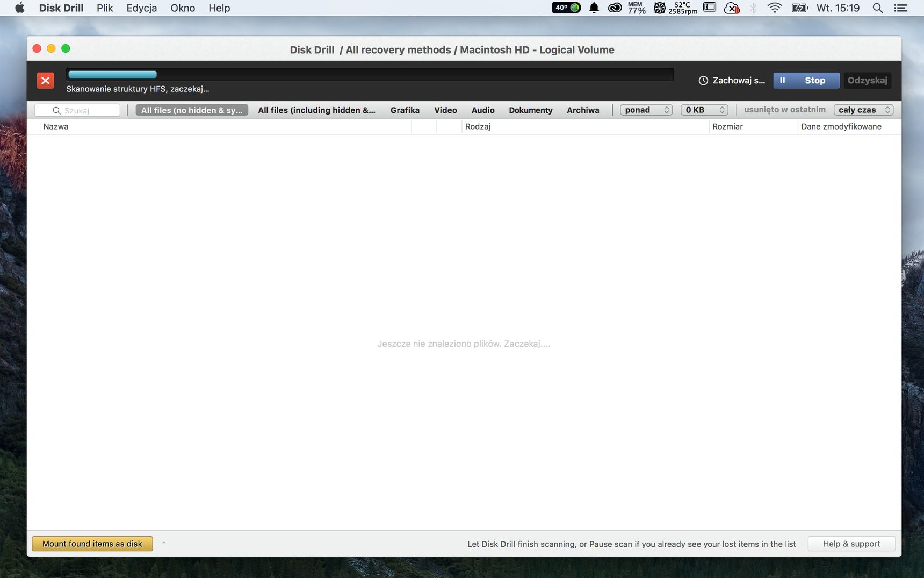This screenshot has height=578, width=924.
Task: Click Mount found items as disk
Action: pos(92,544)
